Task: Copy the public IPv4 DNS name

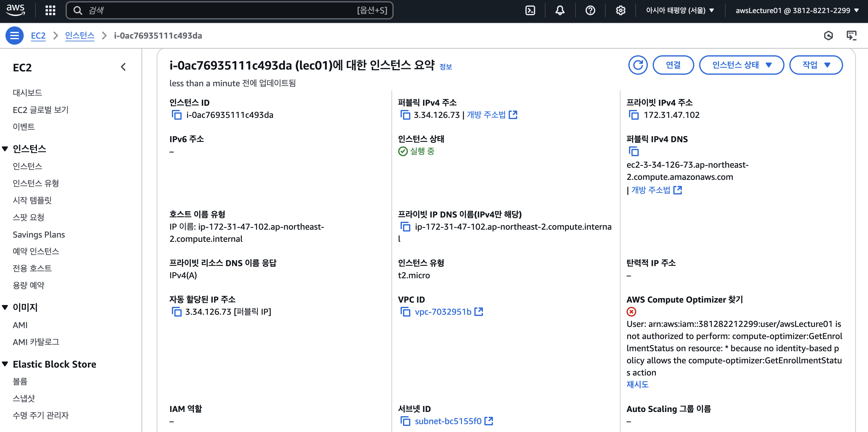Action: (x=634, y=151)
